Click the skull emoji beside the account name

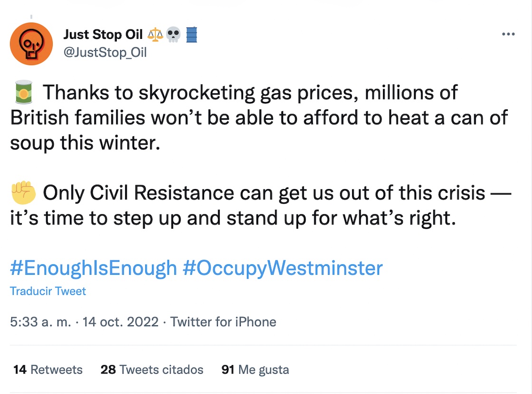(174, 35)
